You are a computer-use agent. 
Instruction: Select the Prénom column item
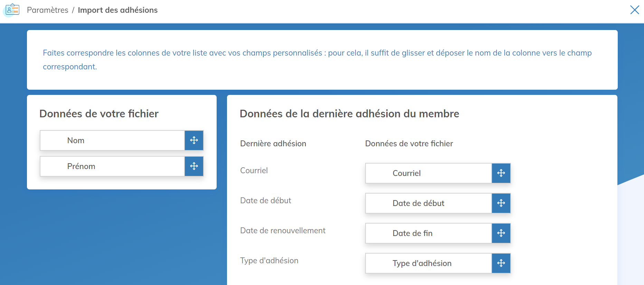pos(112,166)
